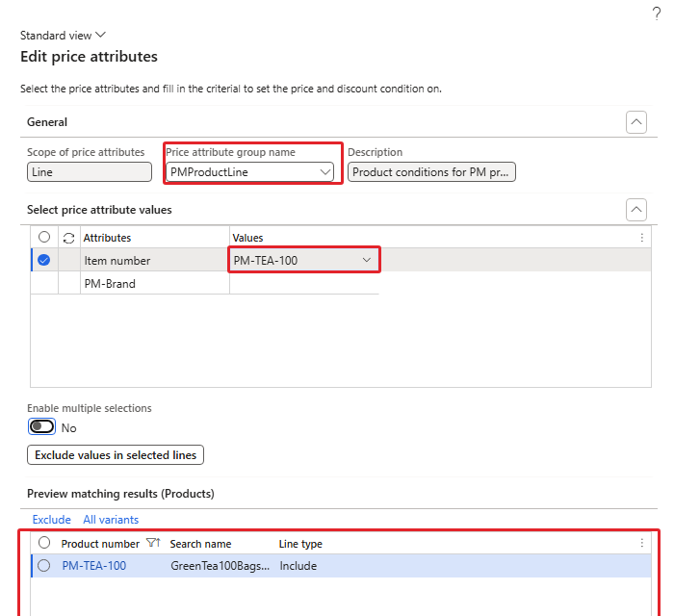Viewport: 674px width, 616px height.
Task: Open products grid options menu
Action: (642, 543)
